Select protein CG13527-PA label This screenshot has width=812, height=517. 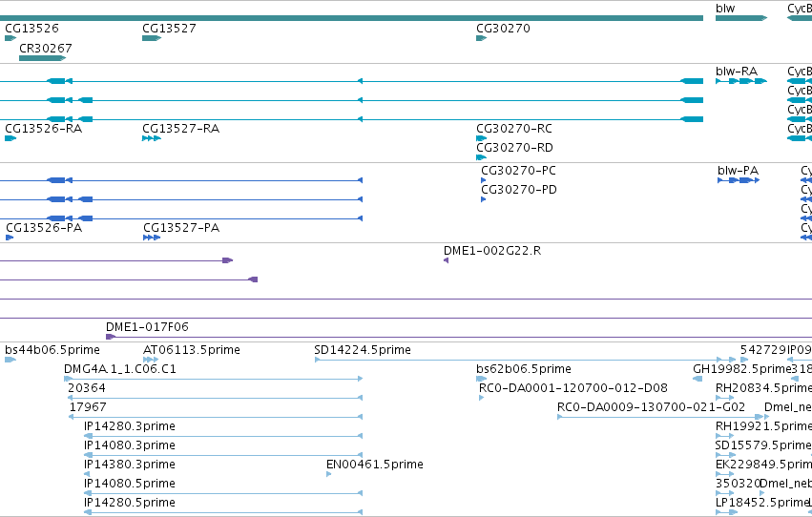[x=181, y=228]
